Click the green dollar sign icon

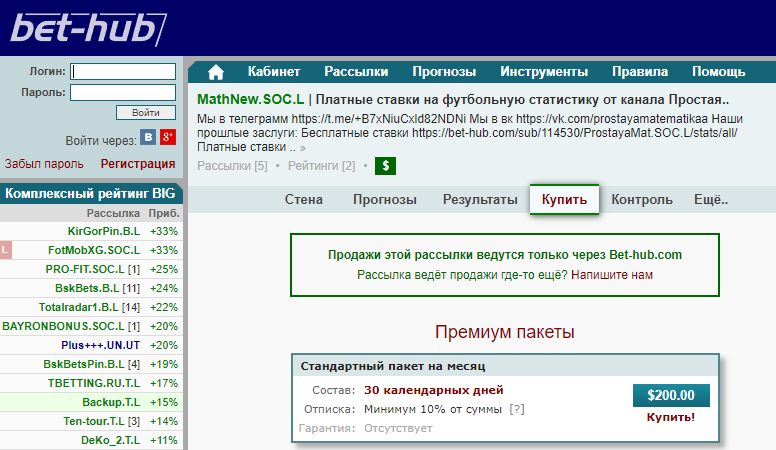pos(386,166)
